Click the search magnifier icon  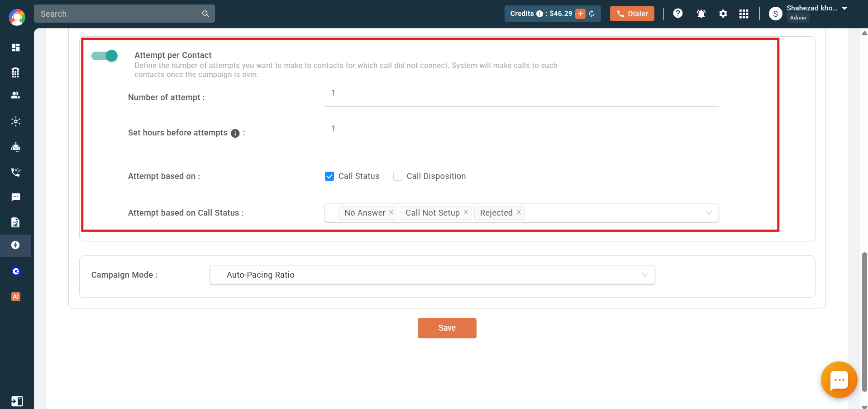tap(205, 14)
